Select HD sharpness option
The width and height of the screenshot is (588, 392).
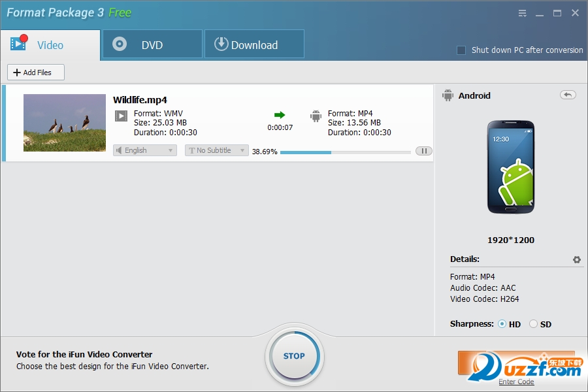click(x=502, y=324)
